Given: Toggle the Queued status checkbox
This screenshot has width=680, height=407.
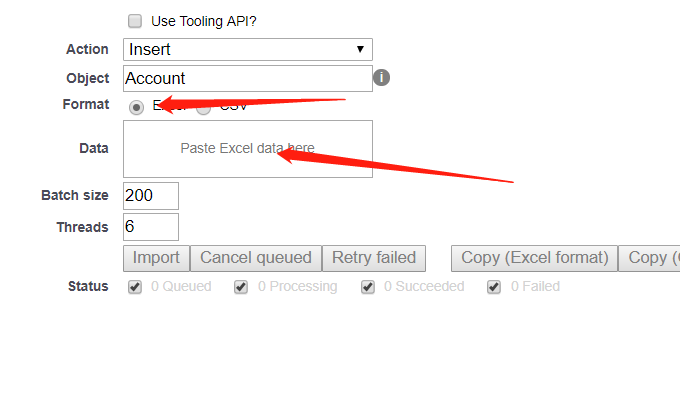Looking at the screenshot, I should click(x=135, y=287).
